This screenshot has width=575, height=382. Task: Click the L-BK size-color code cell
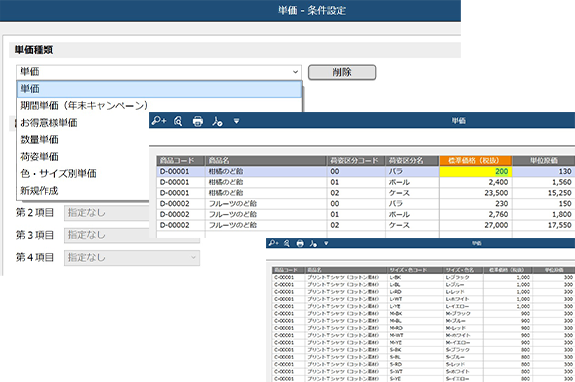point(415,278)
